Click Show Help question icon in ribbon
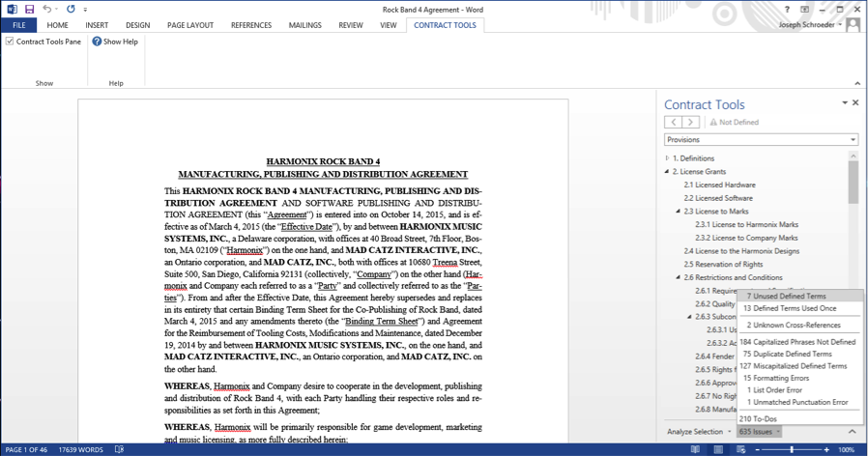 97,42
